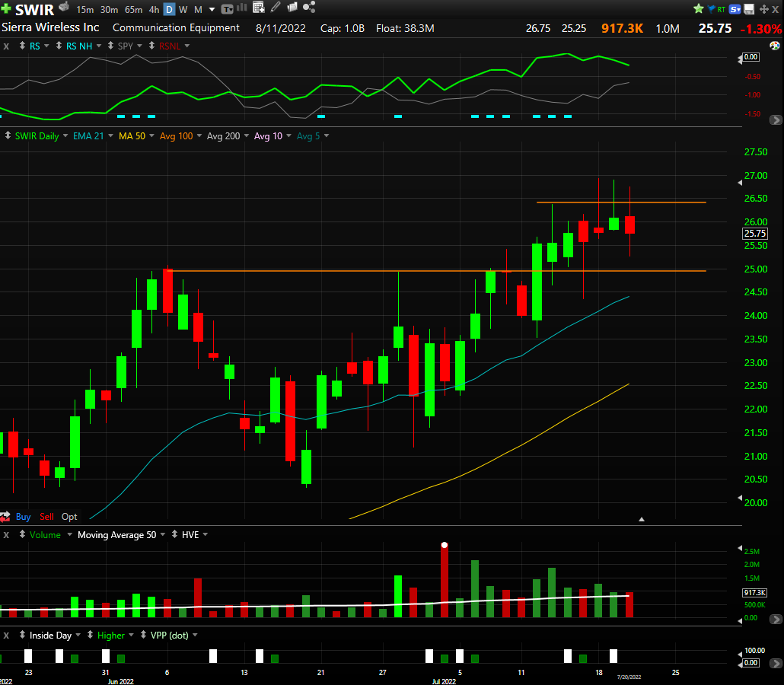Click the folder pages icon in toolbar
This screenshot has width=784, height=685.
pos(292,7)
